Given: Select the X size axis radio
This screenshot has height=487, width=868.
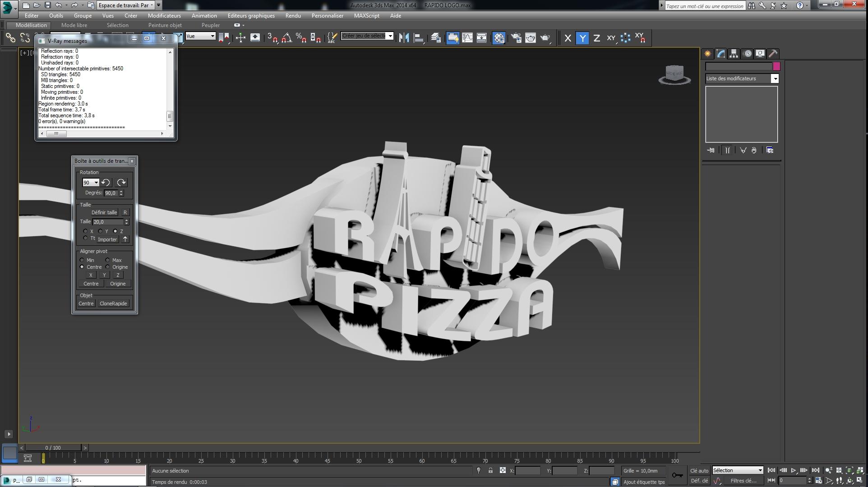Looking at the screenshot, I should pyautogui.click(x=85, y=231).
